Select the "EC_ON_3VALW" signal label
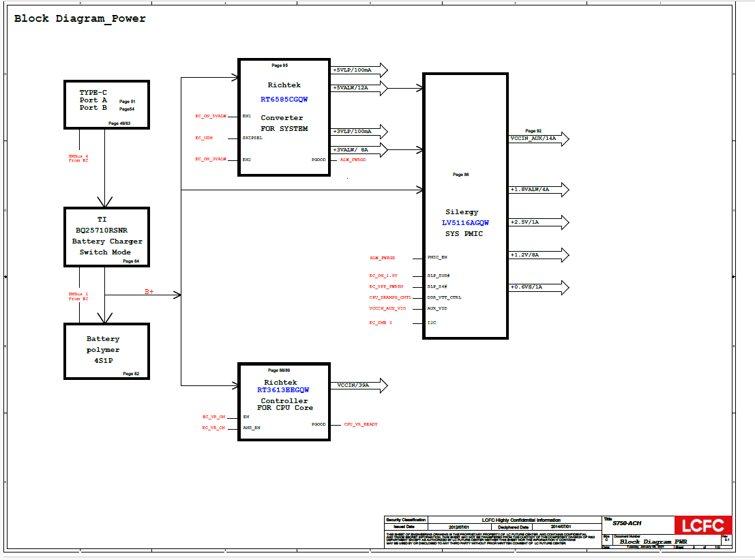Screen dimensions: 755x560 [211, 160]
